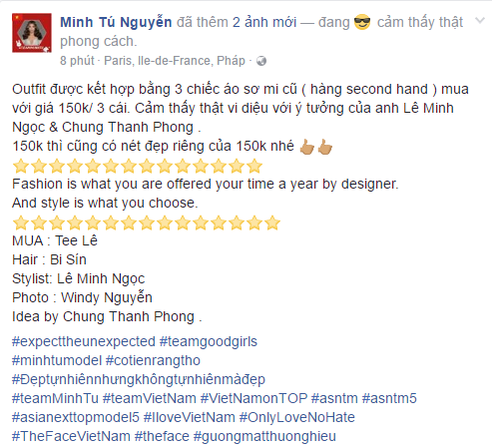Click the public globe privacy icon

pyautogui.click(x=261, y=61)
